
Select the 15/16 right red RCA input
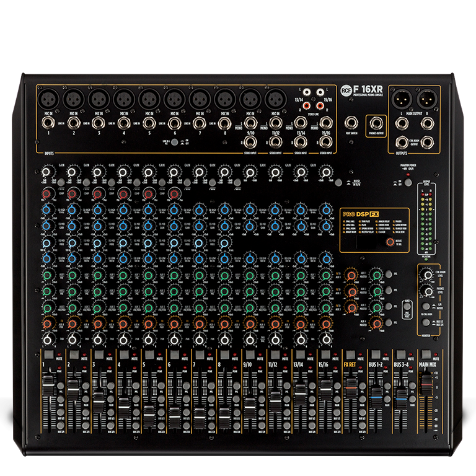[x=320, y=105]
